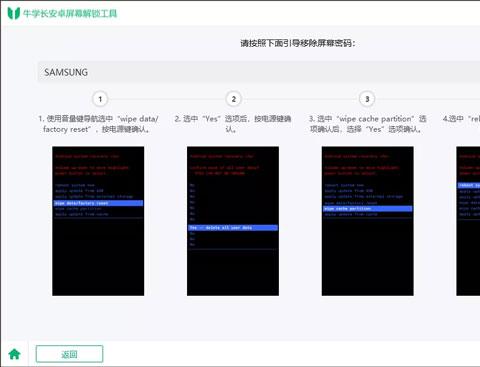Click the 返回 back button

69,354
